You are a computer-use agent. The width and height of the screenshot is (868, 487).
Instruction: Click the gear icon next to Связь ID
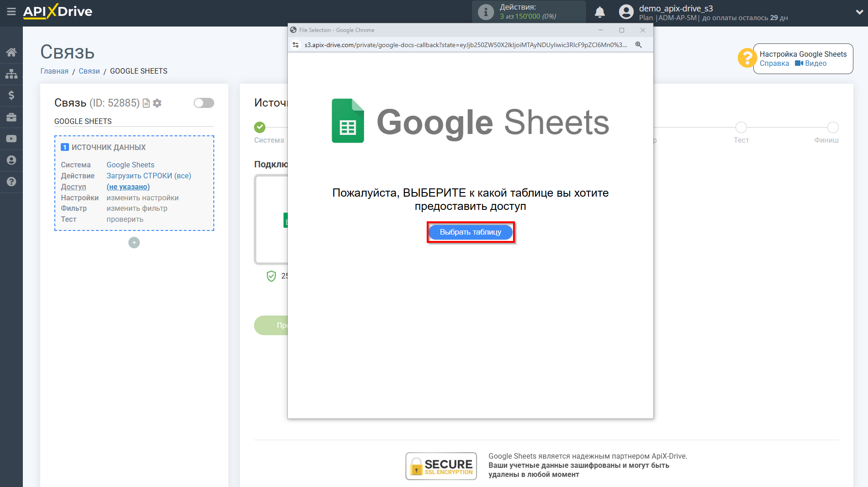[158, 103]
